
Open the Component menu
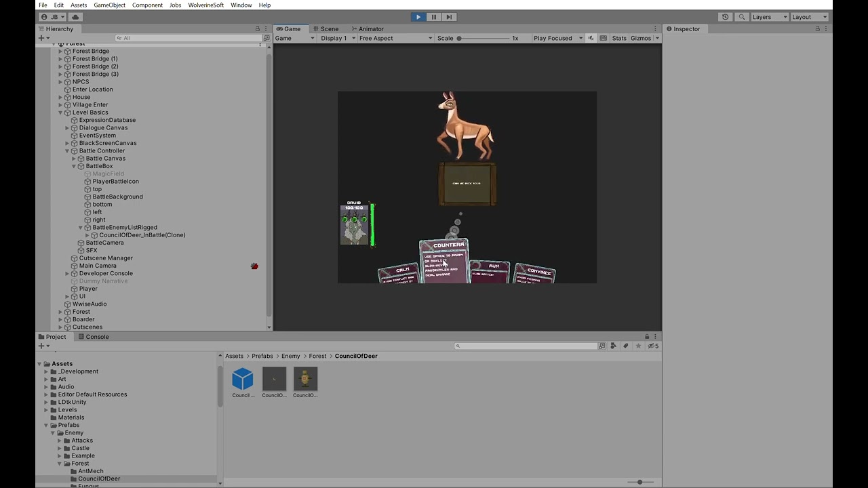(147, 5)
